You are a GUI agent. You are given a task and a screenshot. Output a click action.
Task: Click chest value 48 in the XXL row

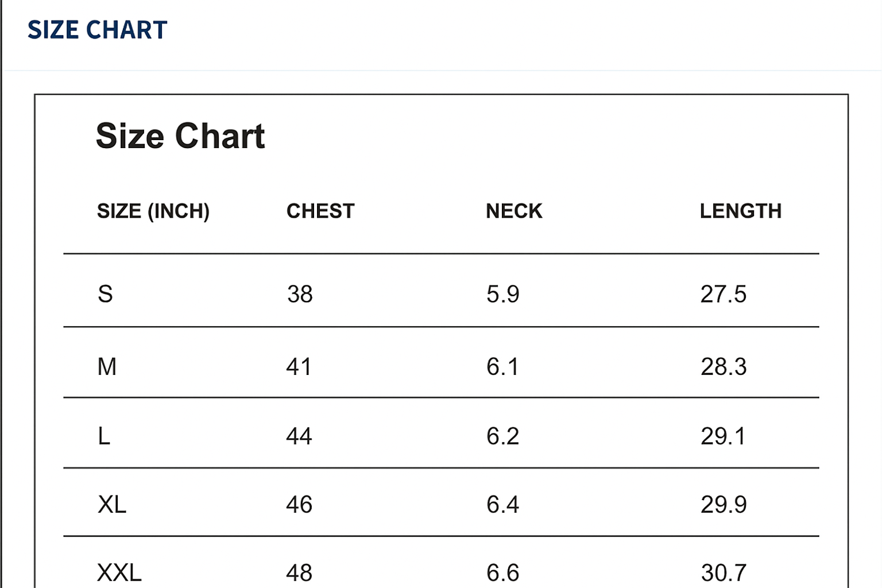299,572
